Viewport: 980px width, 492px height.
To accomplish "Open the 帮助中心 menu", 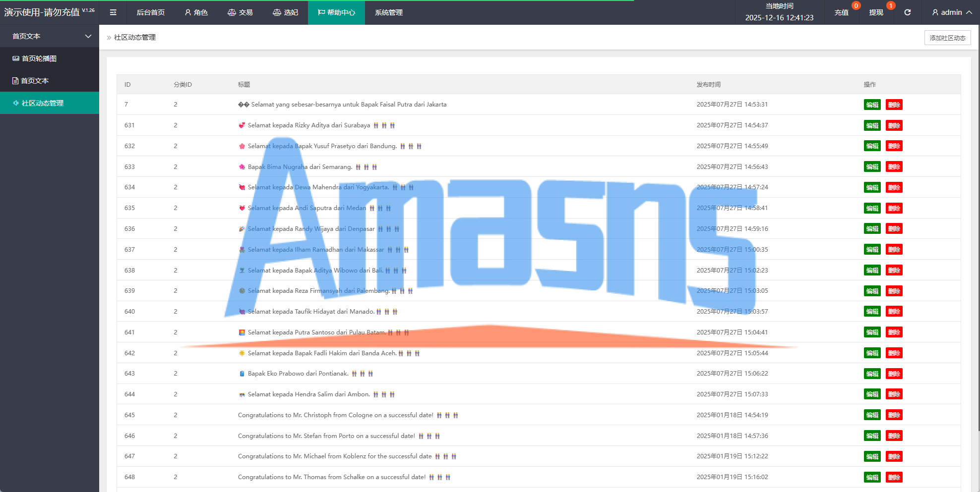I will tap(336, 12).
